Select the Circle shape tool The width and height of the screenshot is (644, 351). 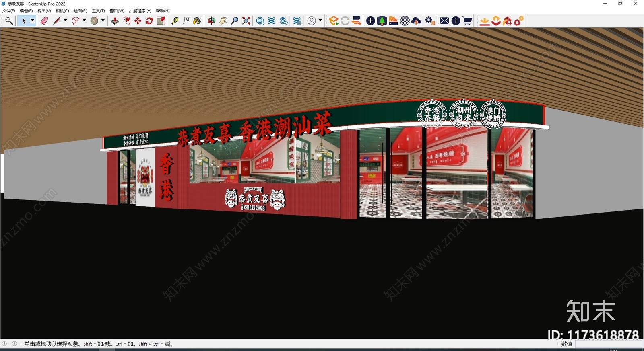(x=94, y=21)
